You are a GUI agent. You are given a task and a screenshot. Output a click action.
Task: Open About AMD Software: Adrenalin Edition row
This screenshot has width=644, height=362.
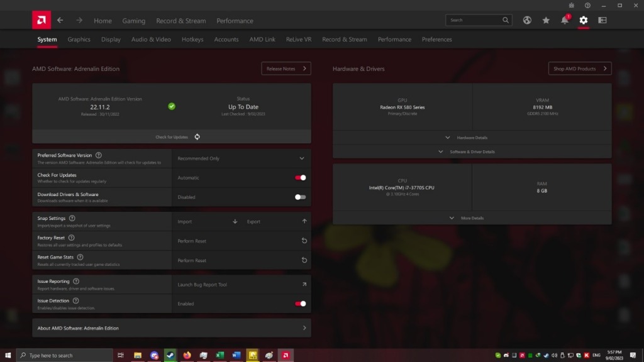(x=172, y=328)
